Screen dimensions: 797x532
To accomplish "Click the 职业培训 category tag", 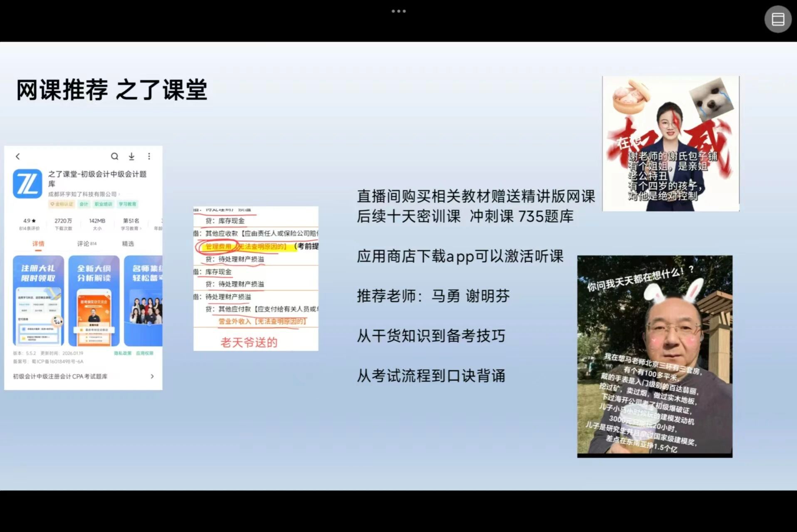I will (103, 204).
